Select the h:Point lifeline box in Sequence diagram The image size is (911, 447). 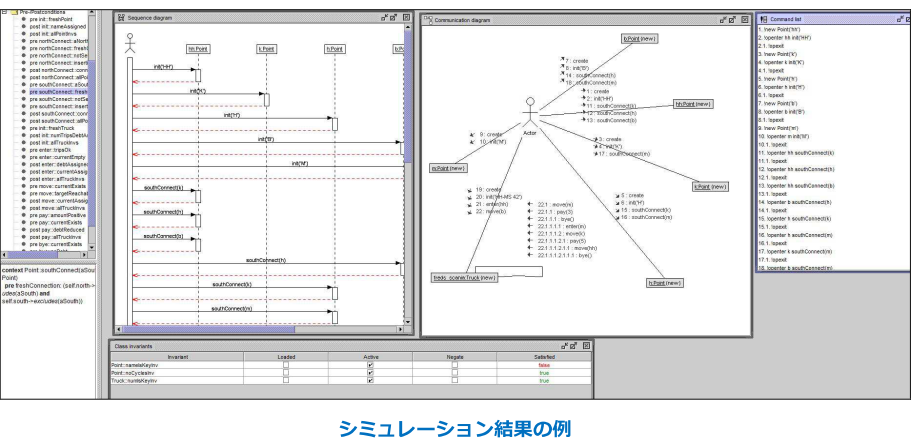335,49
